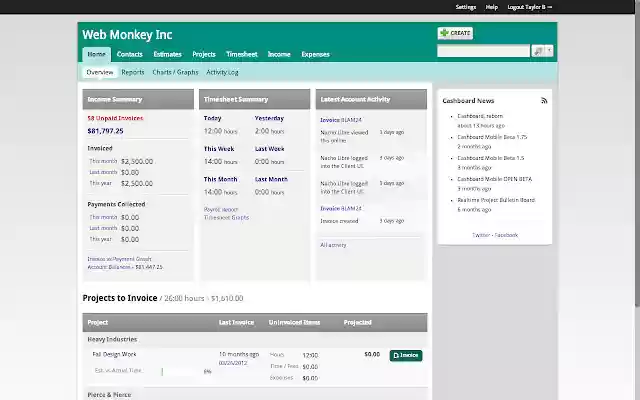Image resolution: width=640 pixels, height=400 pixels.
Task: Open the 58 Unpaid Invoices link
Action: click(115, 118)
